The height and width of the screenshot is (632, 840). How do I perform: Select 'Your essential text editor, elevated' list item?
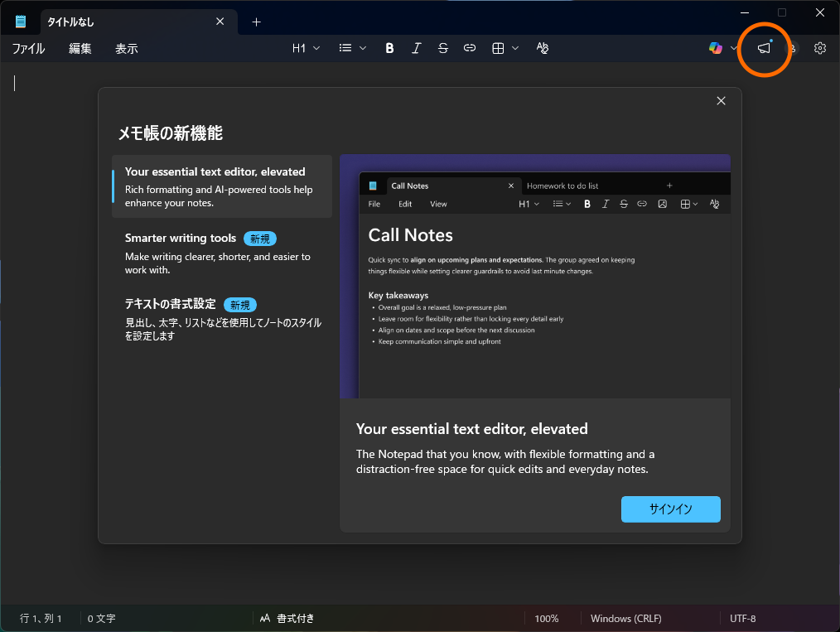[x=222, y=186]
